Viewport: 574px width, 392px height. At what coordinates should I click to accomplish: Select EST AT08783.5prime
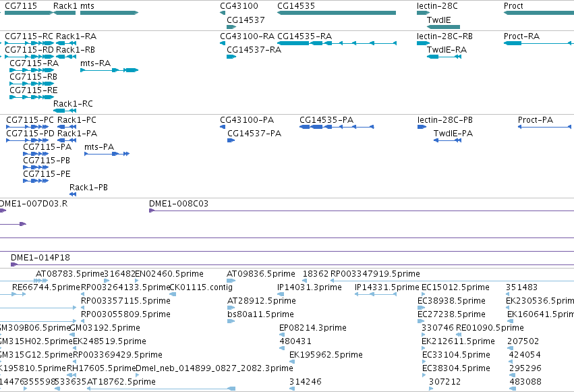[42, 281]
